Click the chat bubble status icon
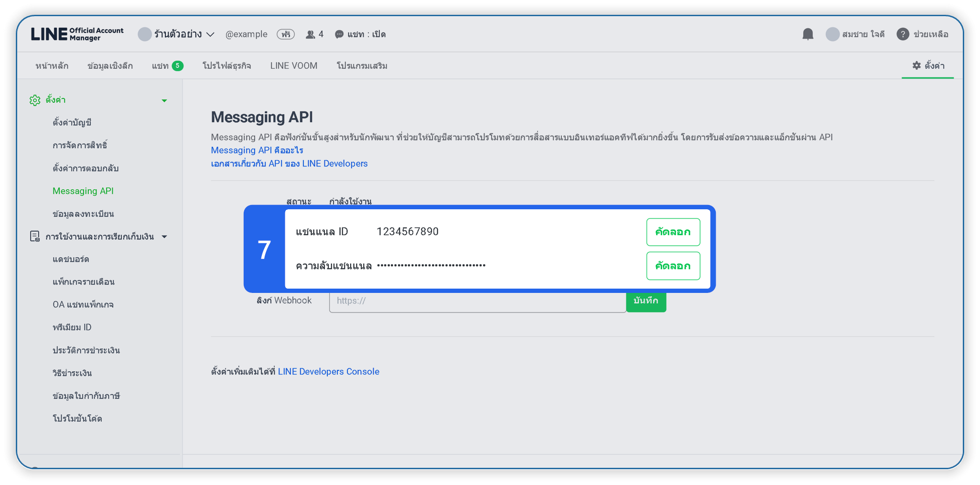Screen dimensions: 980x485 (339, 34)
